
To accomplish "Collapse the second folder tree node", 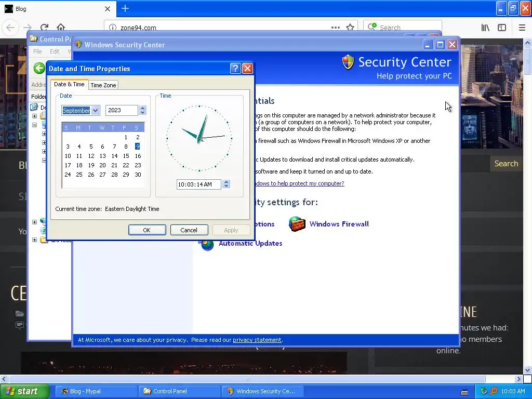I will pos(35,125).
